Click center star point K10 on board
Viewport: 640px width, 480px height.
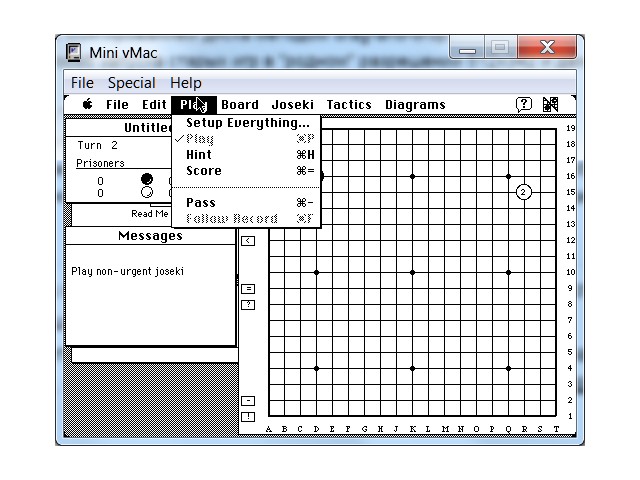point(412,272)
